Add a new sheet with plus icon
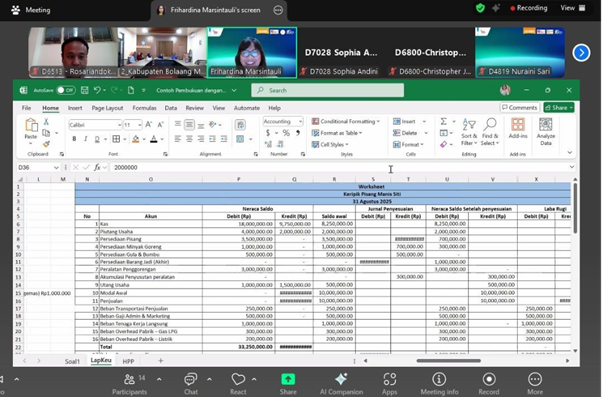Image resolution: width=602 pixels, height=397 pixels. click(x=160, y=361)
